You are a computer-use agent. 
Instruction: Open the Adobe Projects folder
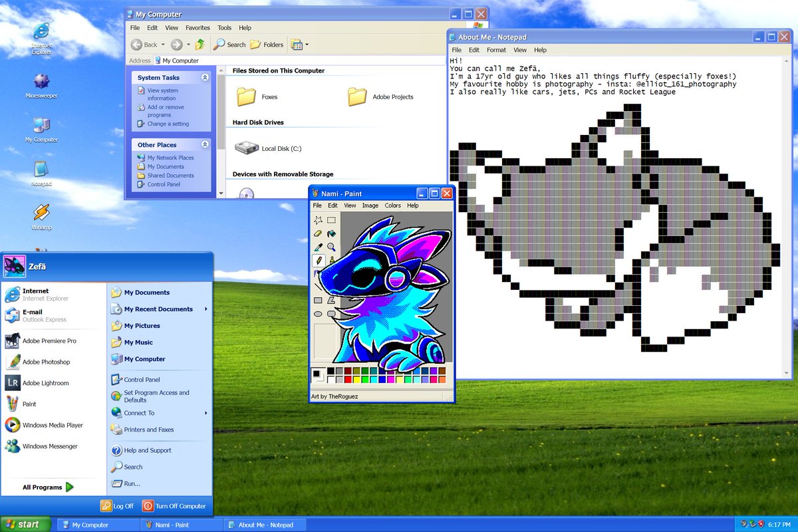(x=380, y=97)
